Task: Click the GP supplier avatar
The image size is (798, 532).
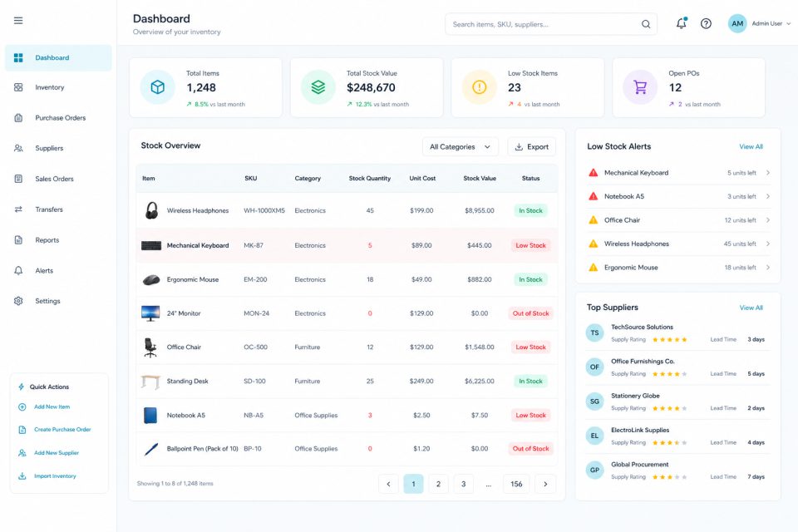Action: [x=594, y=470]
